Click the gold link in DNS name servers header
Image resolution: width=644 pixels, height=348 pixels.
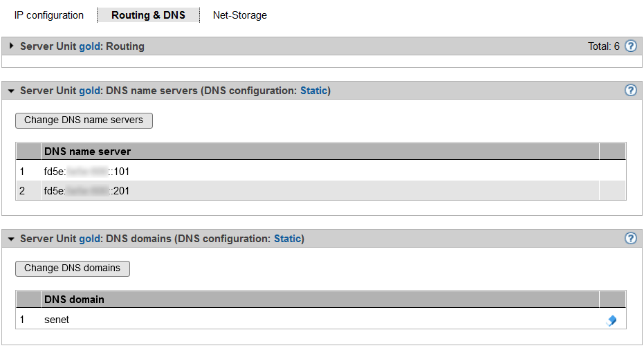pos(91,91)
